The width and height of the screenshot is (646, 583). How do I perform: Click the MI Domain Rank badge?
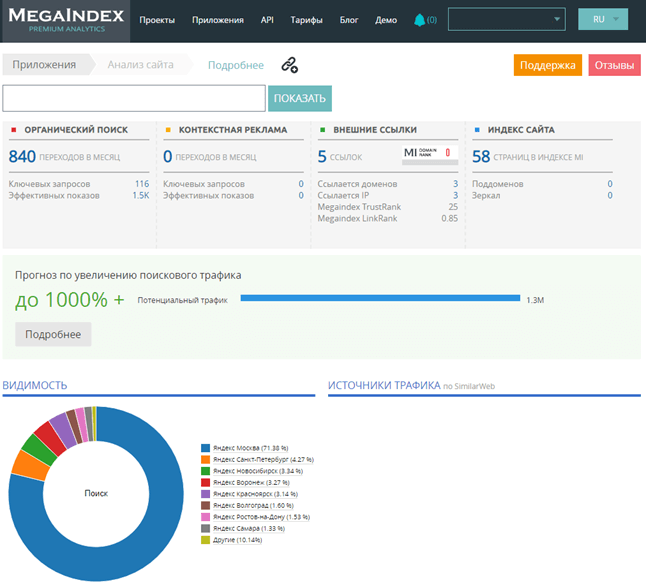430,155
